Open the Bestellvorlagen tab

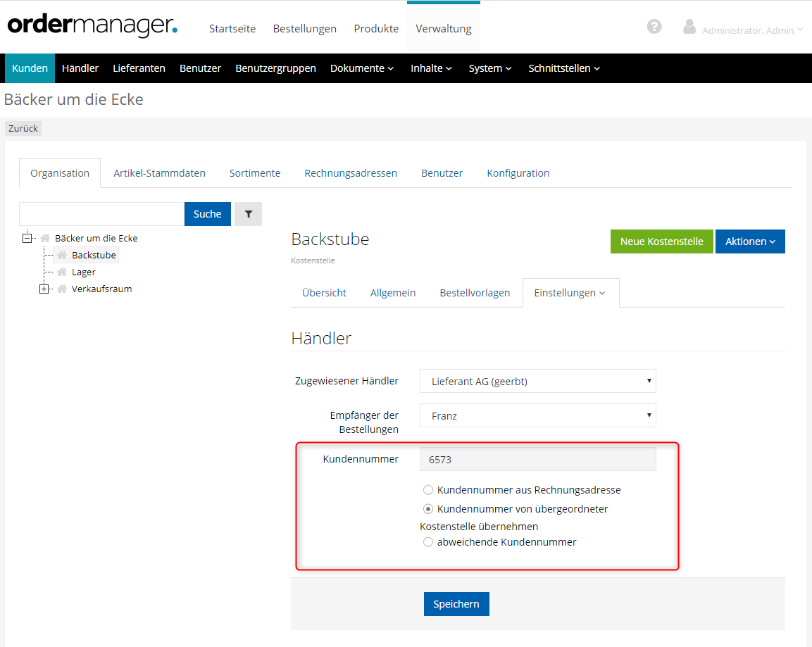(x=475, y=293)
